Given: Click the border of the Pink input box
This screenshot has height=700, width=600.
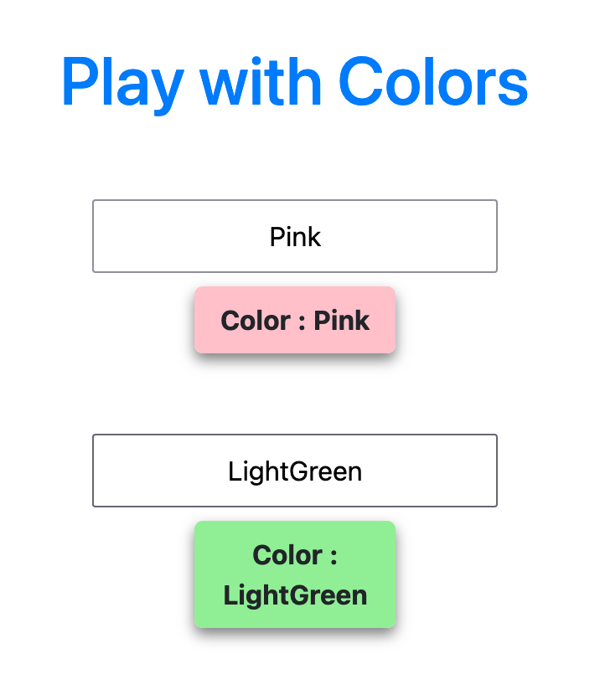Looking at the screenshot, I should coord(294,201).
